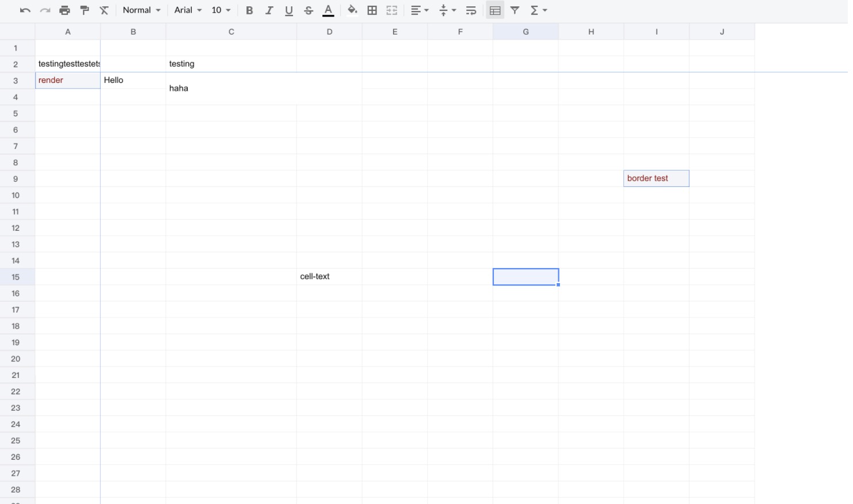This screenshot has height=504, width=853.
Task: Click the 'Hello' cell
Action: 133,81
